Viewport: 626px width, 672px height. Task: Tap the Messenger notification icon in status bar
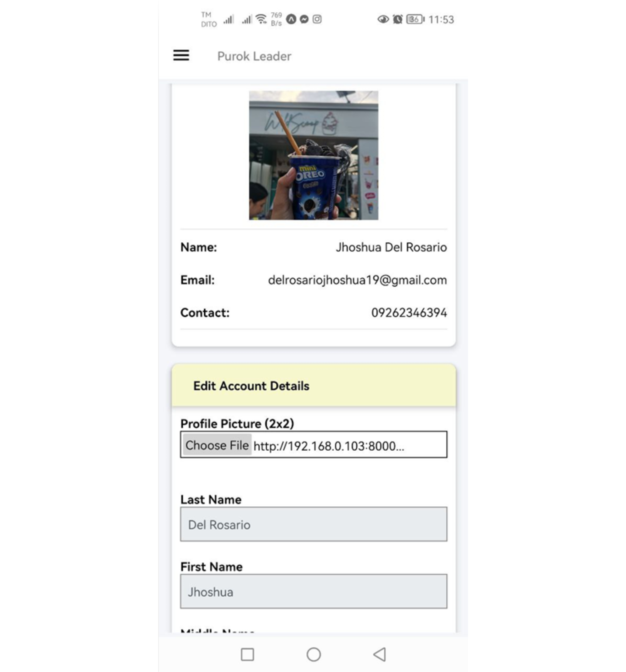[x=304, y=19]
